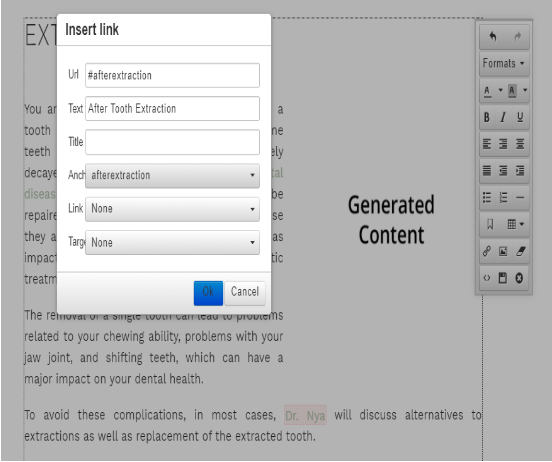Confirm the link with Ok button
Screen dimensions: 552x462
pos(208,293)
